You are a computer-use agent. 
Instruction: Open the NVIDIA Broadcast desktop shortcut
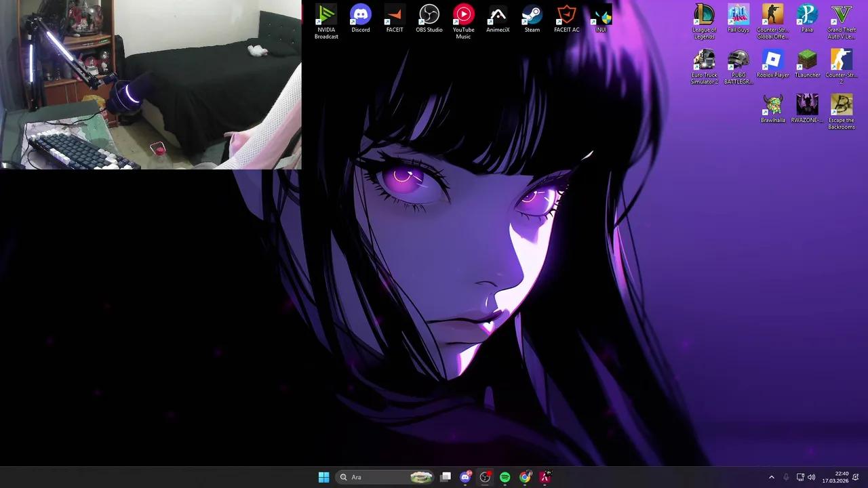point(326,15)
